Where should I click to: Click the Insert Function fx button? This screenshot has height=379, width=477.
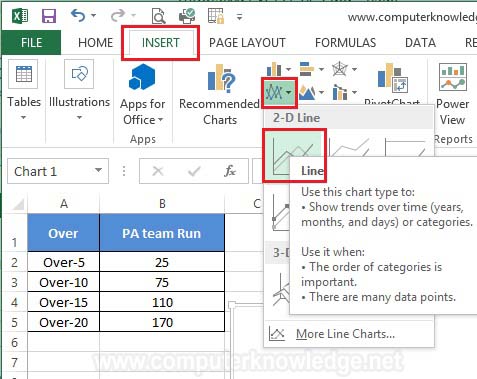pyautogui.click(x=230, y=171)
